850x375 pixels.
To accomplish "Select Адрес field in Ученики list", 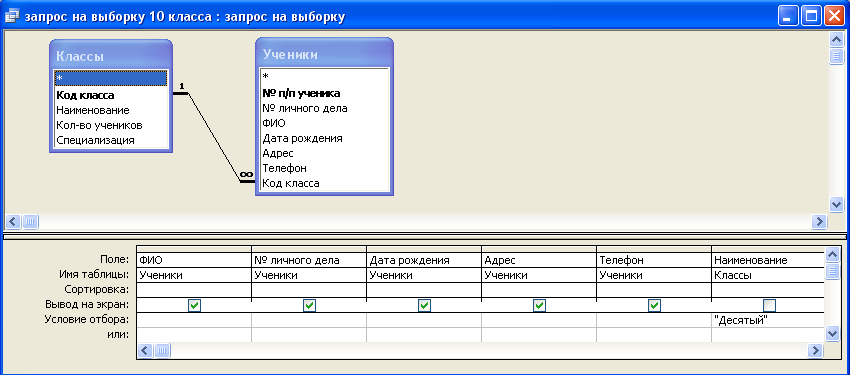I will coord(324,153).
